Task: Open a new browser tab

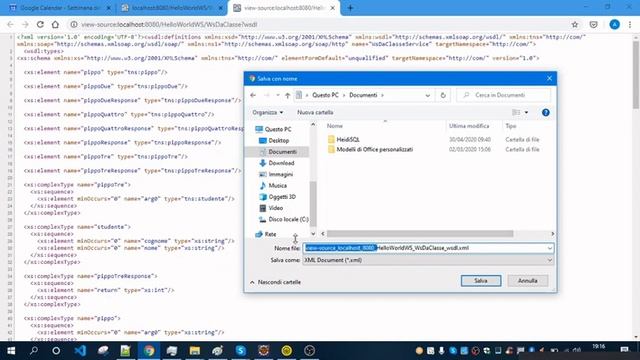Action: [350, 8]
